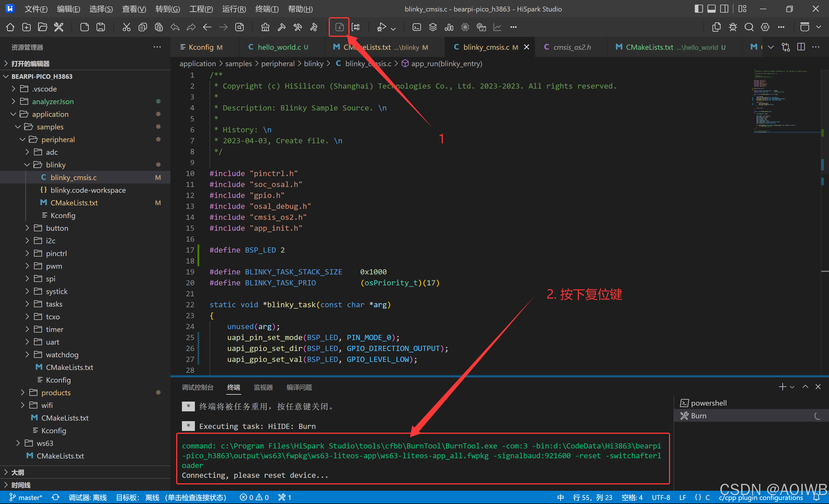
Task: Open settings gear icon at top right
Action: click(765, 27)
